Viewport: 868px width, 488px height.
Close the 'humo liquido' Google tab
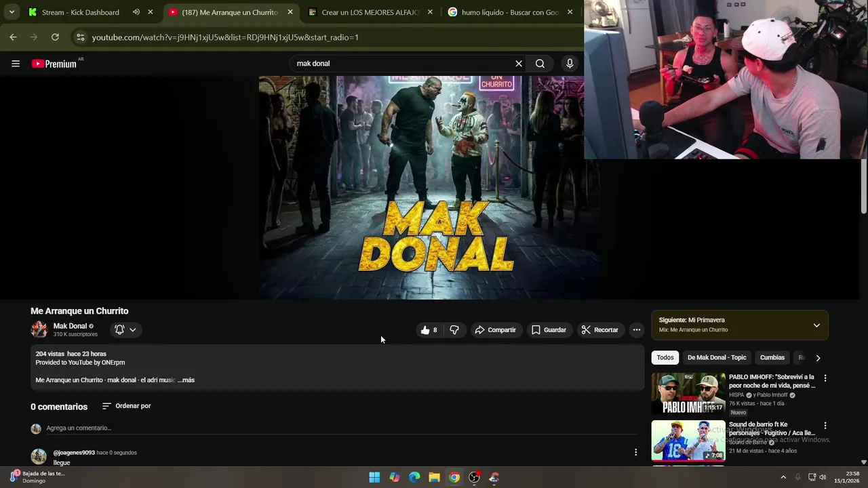click(570, 12)
